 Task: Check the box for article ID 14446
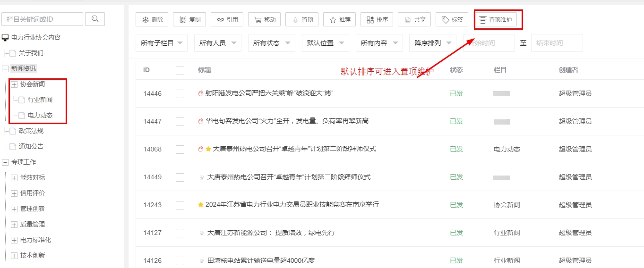180,94
